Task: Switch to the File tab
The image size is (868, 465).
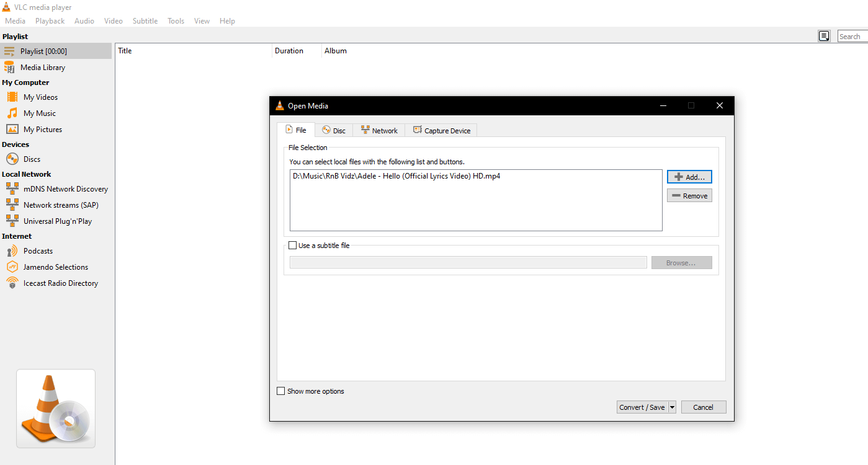Action: (x=296, y=130)
